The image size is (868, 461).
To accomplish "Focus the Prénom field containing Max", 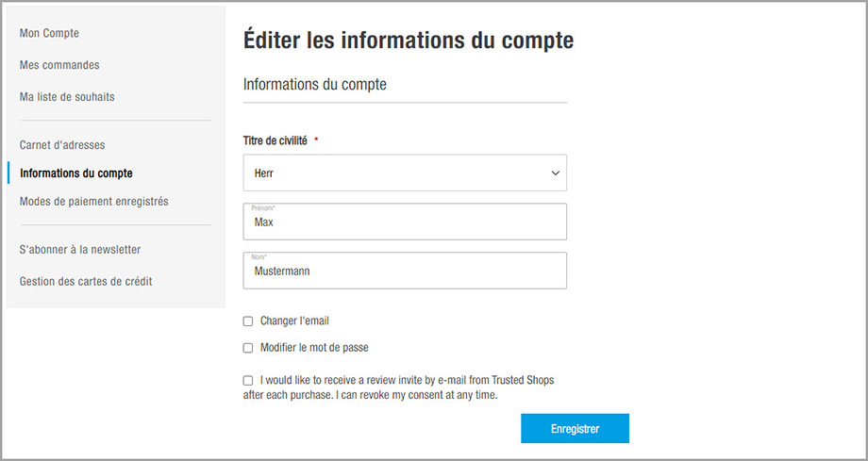I will click(404, 223).
